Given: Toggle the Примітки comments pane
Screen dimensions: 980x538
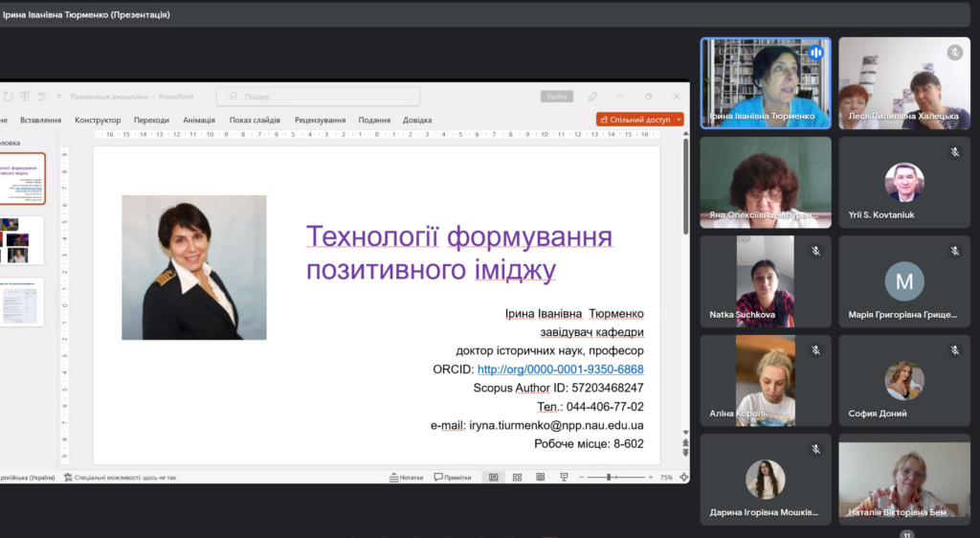Looking at the screenshot, I should tap(452, 477).
